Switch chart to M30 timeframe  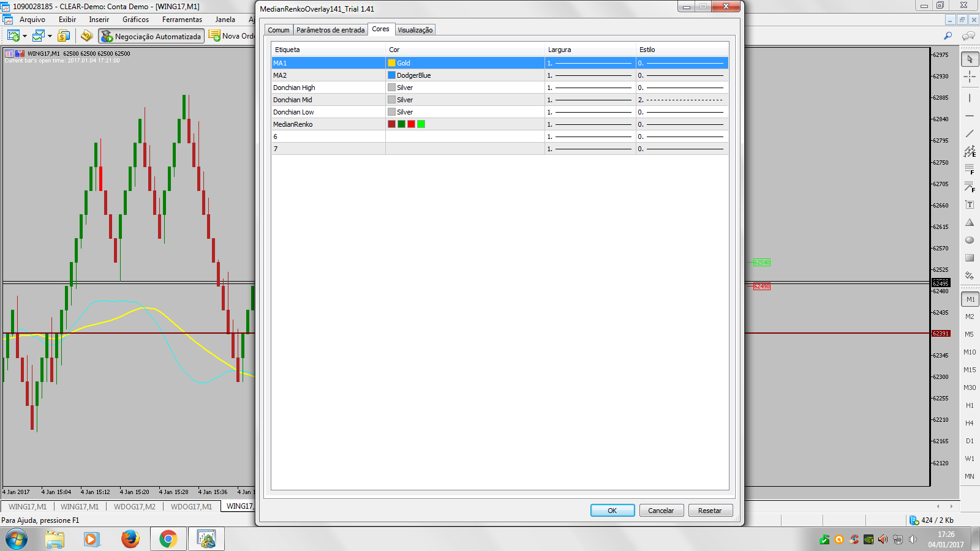click(x=970, y=388)
